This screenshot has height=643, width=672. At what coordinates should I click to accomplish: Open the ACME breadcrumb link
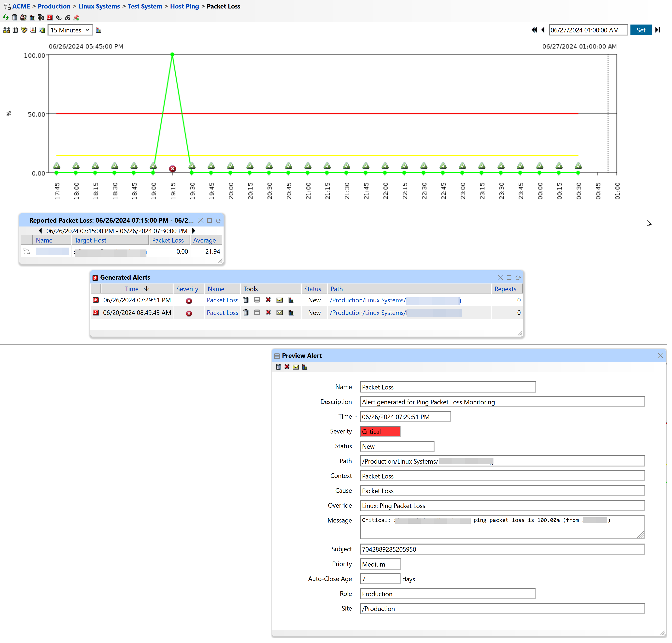[x=21, y=6]
